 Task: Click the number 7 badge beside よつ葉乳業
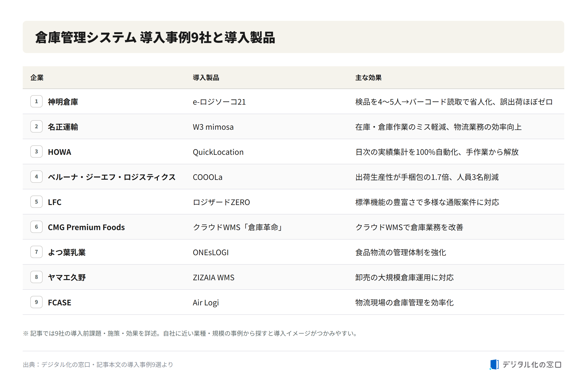36,252
